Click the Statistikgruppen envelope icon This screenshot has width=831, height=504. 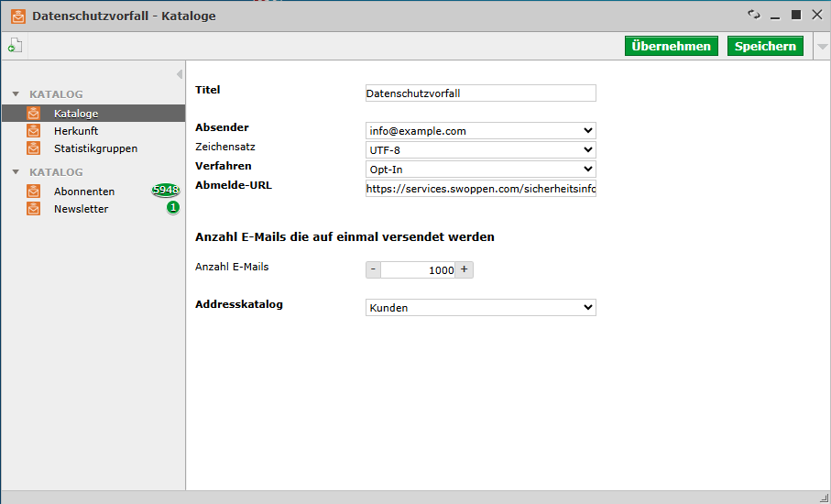tap(34, 148)
